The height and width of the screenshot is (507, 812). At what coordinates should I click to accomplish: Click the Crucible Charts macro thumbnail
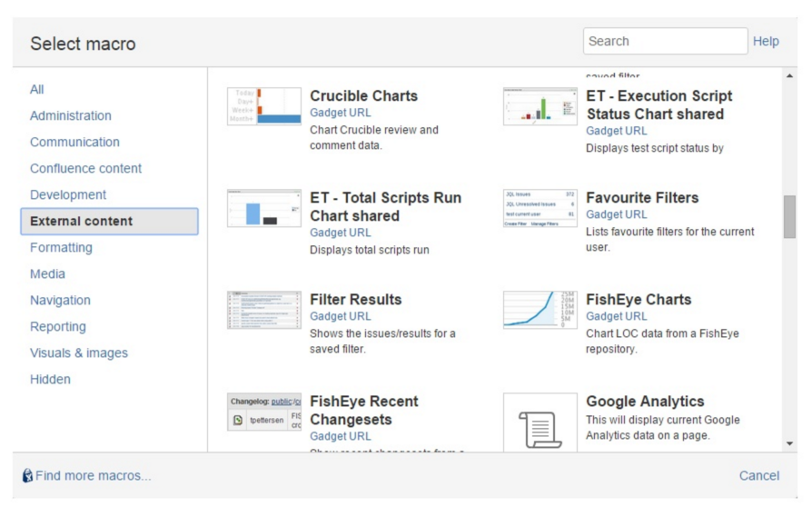click(263, 106)
